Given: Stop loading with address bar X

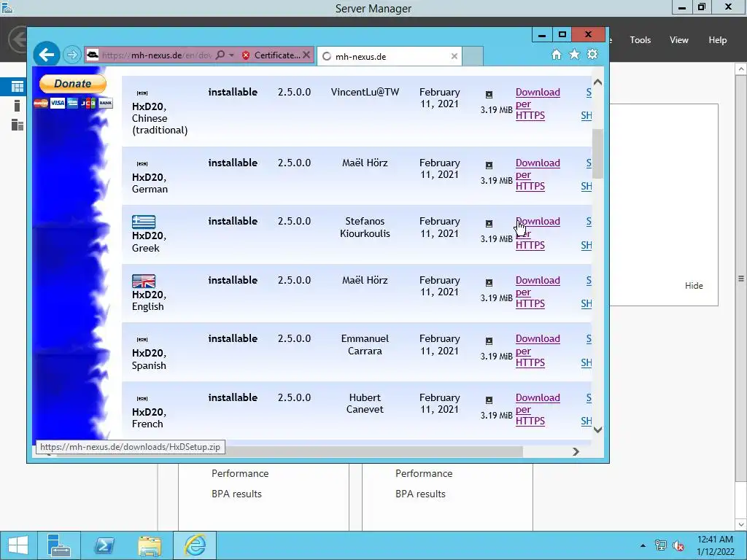Looking at the screenshot, I should (307, 55).
